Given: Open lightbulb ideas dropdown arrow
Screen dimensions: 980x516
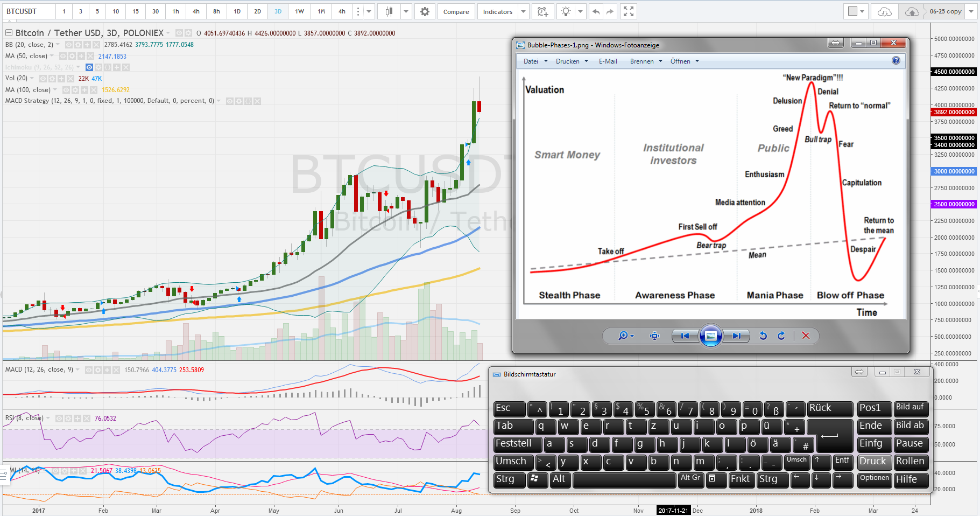Looking at the screenshot, I should point(580,11).
